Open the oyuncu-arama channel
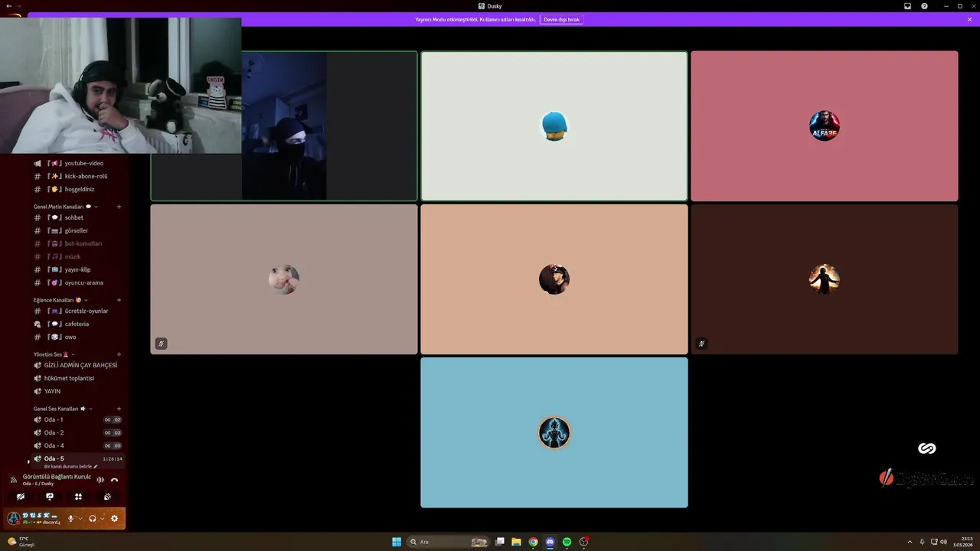The height and width of the screenshot is (551, 980). pyautogui.click(x=77, y=282)
